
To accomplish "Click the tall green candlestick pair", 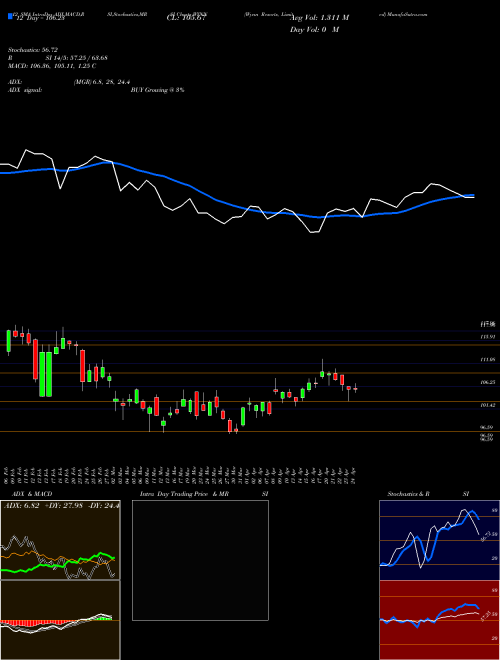I will (x=45, y=374).
